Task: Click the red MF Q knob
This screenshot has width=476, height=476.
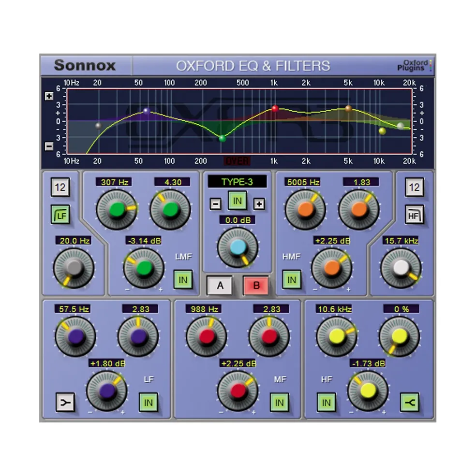Action: coord(269,336)
